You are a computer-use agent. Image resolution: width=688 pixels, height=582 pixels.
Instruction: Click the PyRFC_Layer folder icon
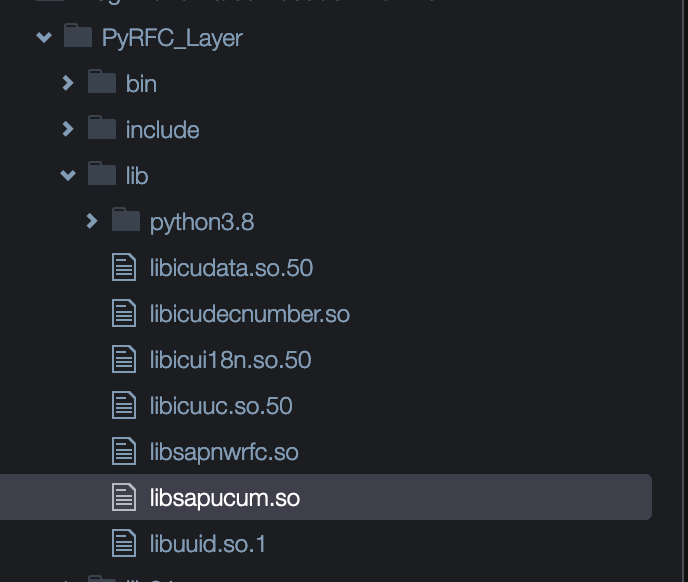tap(78, 36)
